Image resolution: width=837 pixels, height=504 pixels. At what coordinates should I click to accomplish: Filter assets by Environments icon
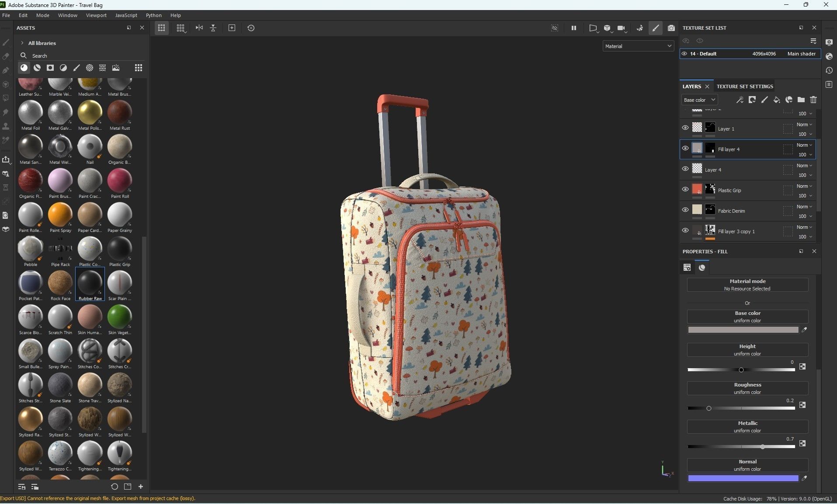pos(116,68)
